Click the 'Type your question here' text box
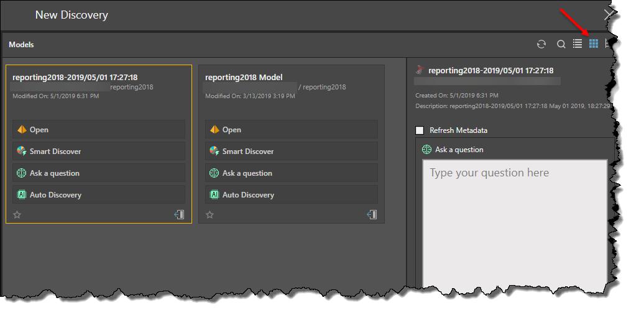Screen dimensions: 644x313 coord(515,224)
